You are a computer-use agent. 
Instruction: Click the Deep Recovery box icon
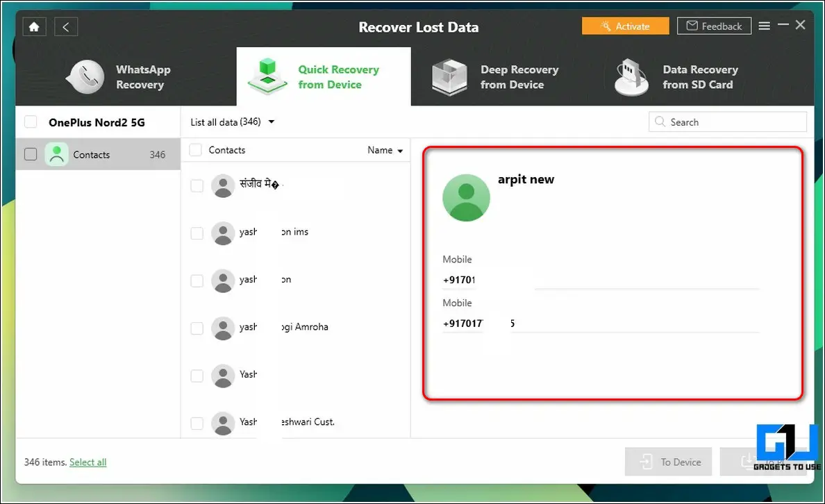click(x=449, y=77)
